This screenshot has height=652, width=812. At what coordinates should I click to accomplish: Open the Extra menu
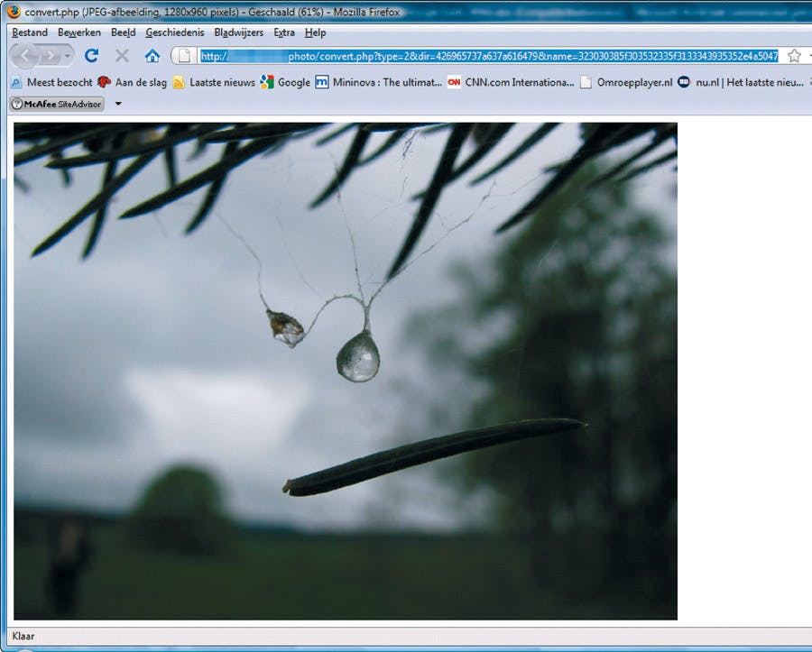click(284, 32)
